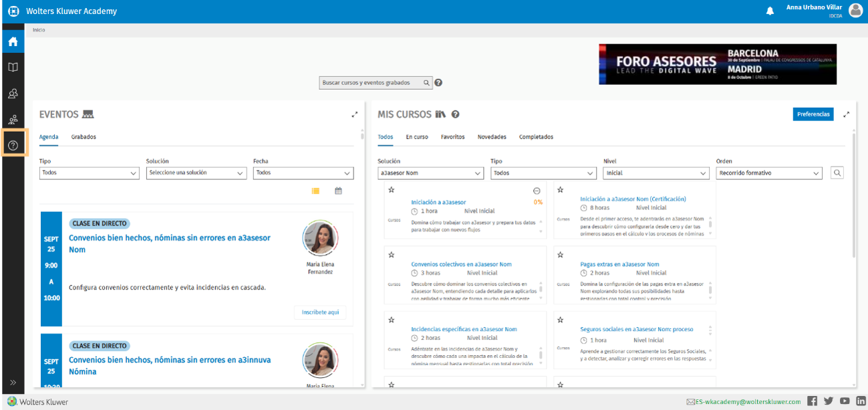
Task: Open Pagas extras en a3asesor Nom link
Action: (x=619, y=264)
